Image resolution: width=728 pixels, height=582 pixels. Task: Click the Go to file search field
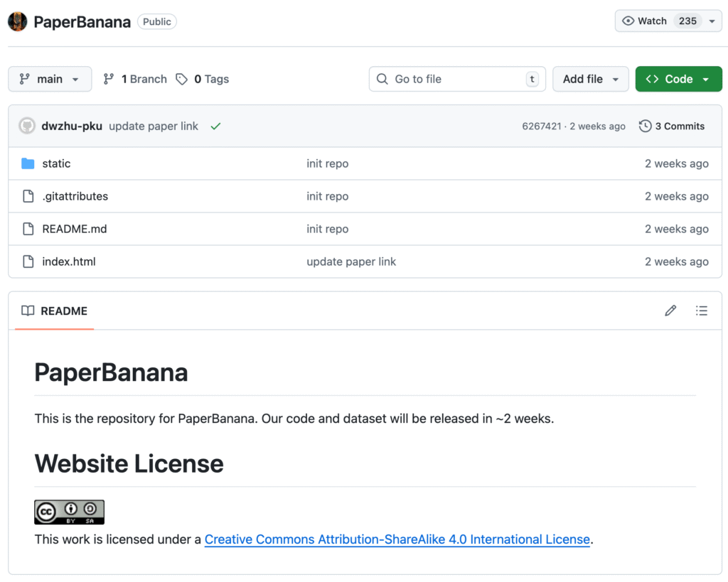coord(456,79)
